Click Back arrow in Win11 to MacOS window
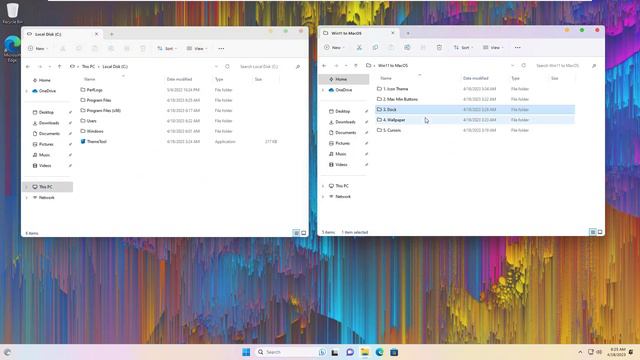The height and width of the screenshot is (360, 640). [324, 65]
